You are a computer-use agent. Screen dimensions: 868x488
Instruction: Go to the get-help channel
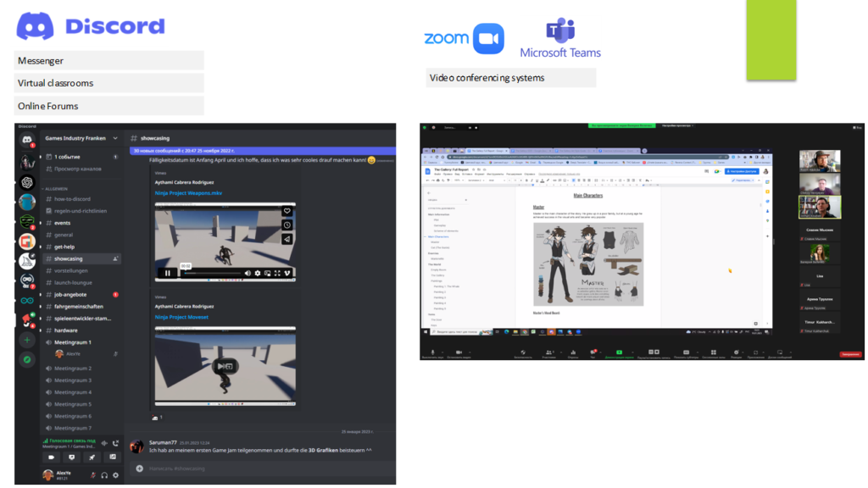81,247
